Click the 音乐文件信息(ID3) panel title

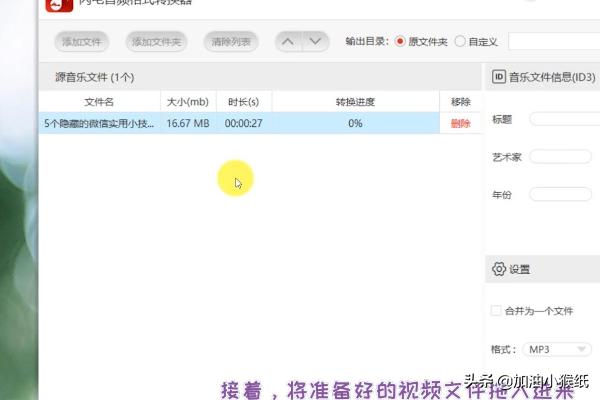(552, 77)
